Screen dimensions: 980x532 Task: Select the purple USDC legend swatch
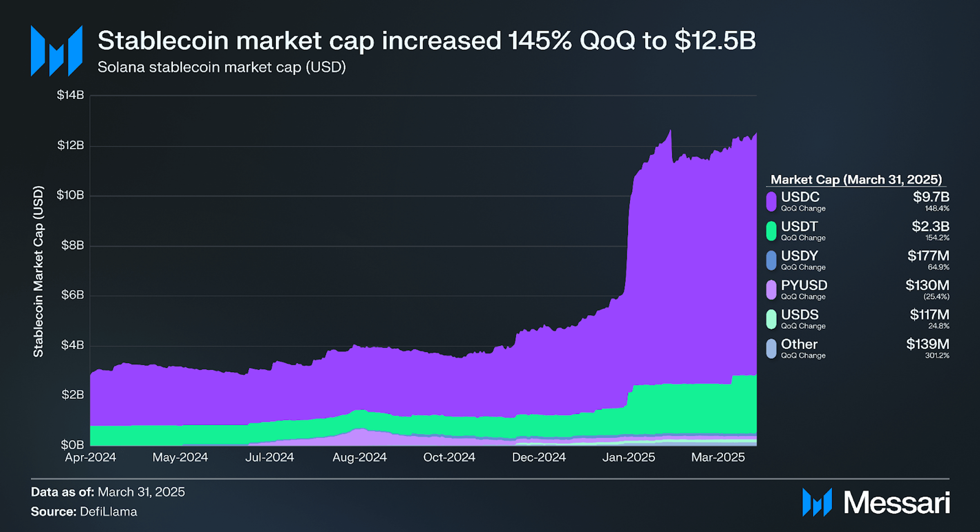click(x=771, y=201)
